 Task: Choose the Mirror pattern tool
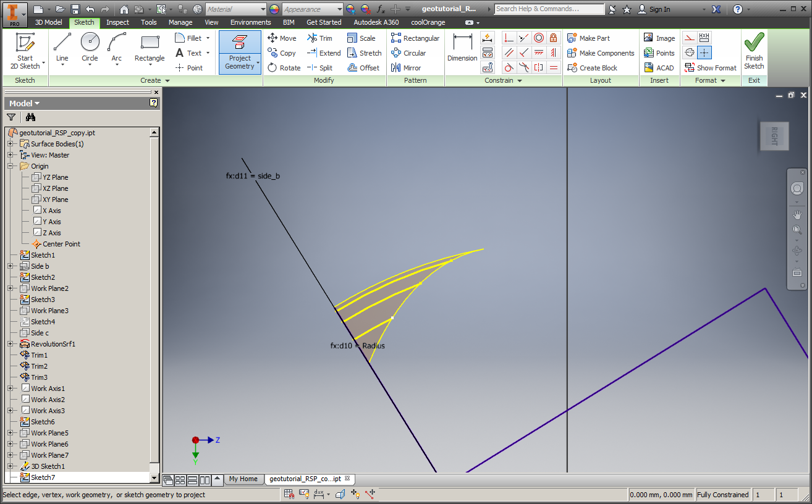406,68
